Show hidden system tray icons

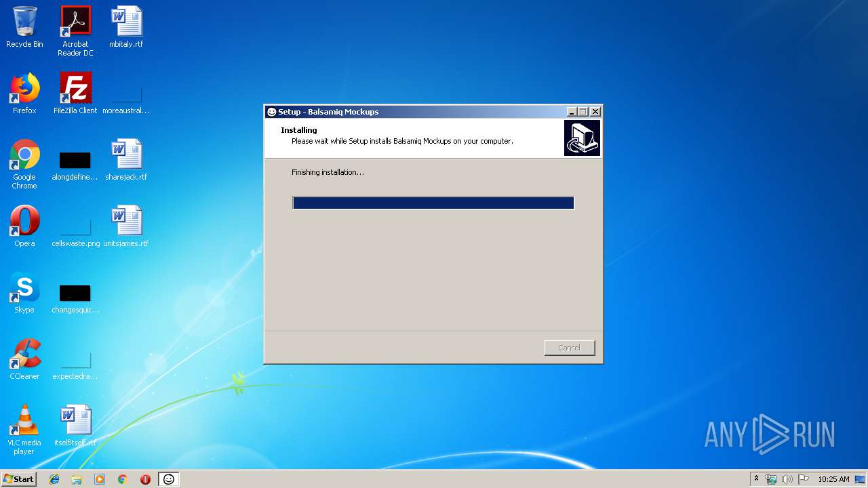756,479
